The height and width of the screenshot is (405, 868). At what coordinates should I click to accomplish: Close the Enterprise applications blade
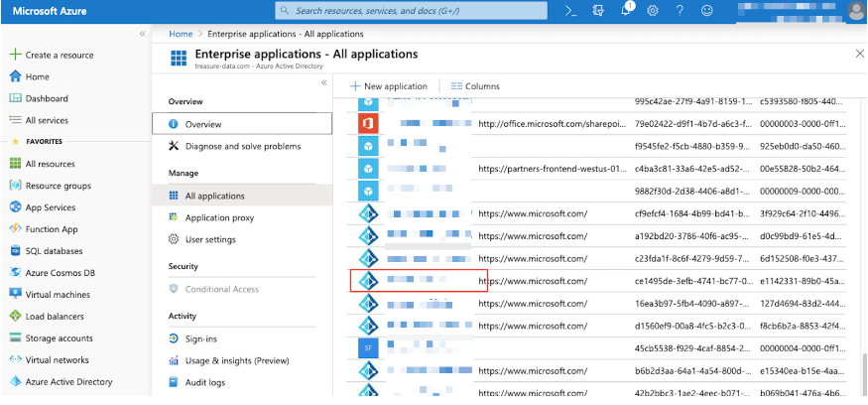point(859,55)
